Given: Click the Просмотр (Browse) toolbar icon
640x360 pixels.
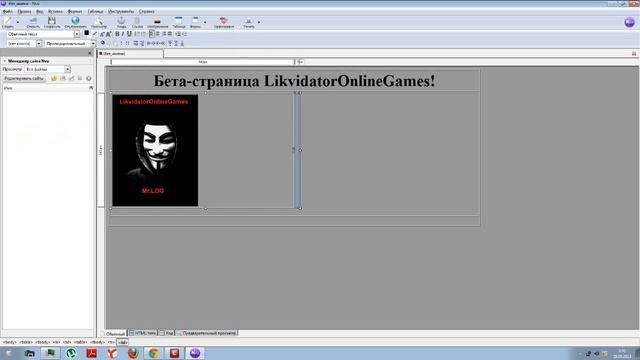Looking at the screenshot, I should tap(99, 22).
